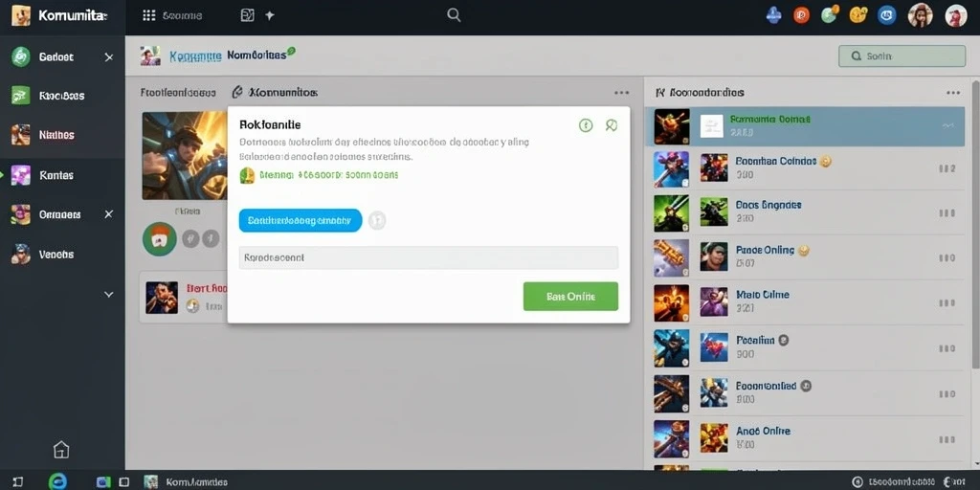
Task: Click the green search icon in dialog
Action: (612, 125)
